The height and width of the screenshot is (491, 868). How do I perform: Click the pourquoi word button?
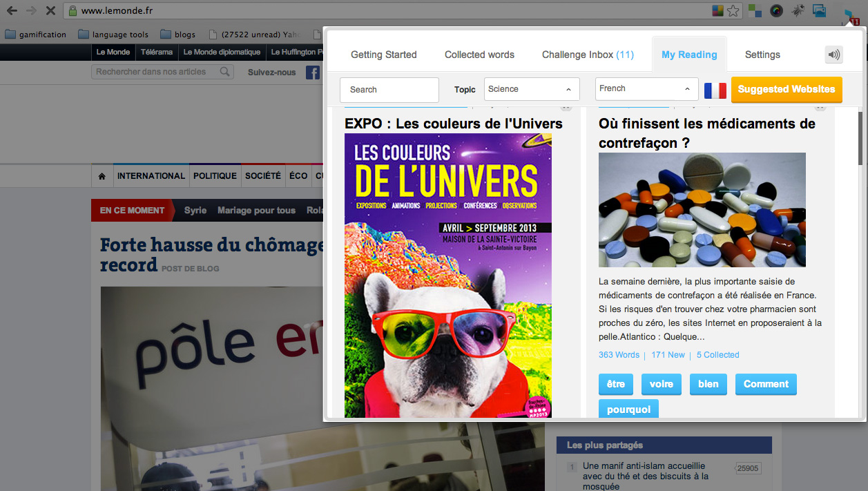tap(629, 409)
